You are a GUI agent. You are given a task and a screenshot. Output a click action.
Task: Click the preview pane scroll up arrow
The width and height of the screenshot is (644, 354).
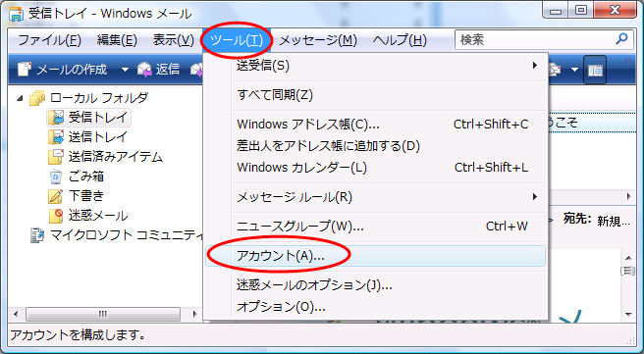(x=628, y=258)
